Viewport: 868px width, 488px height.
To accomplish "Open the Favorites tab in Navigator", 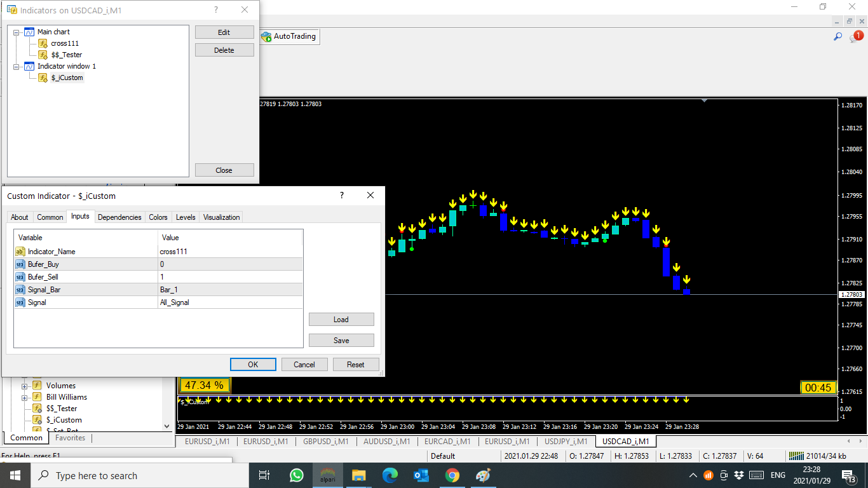I will coord(71,438).
